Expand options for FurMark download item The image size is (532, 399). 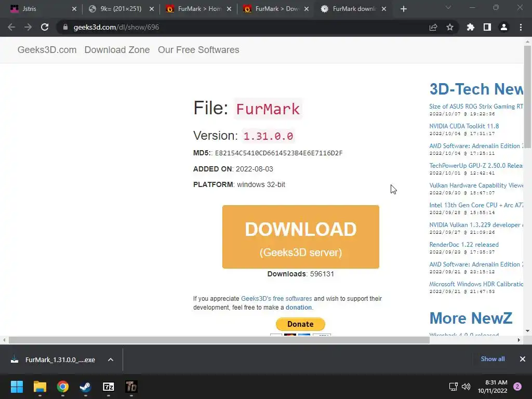point(111,360)
